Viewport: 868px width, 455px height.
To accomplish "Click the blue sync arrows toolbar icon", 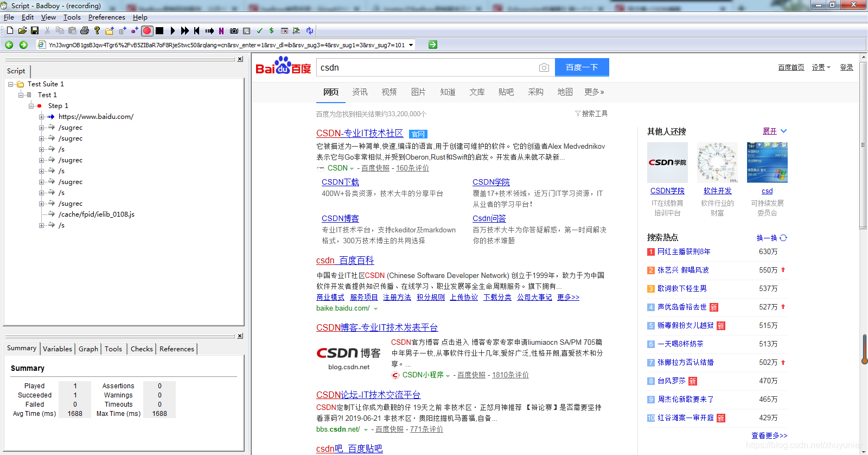I will pos(309,31).
